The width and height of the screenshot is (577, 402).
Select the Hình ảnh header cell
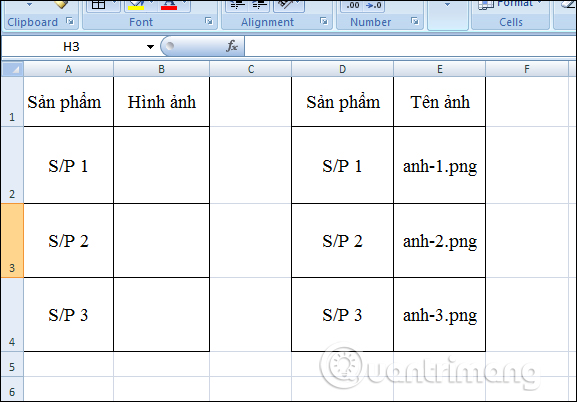(162, 102)
